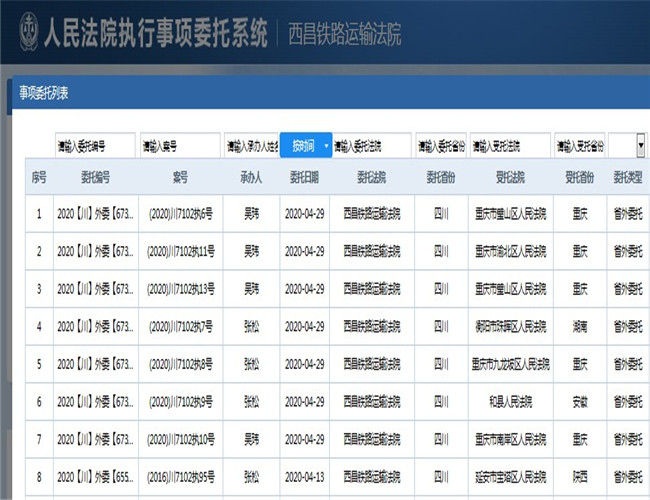Sort by the 承办人 column header

pyautogui.click(x=250, y=178)
